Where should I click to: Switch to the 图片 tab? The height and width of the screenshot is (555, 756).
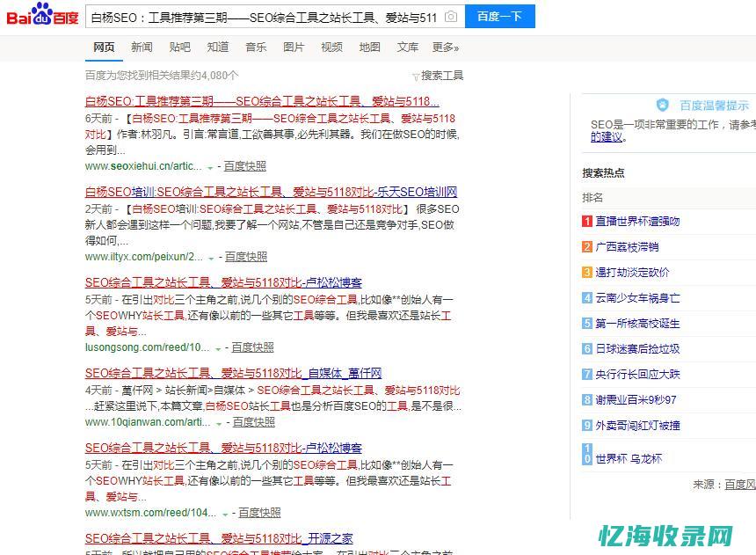click(x=293, y=47)
